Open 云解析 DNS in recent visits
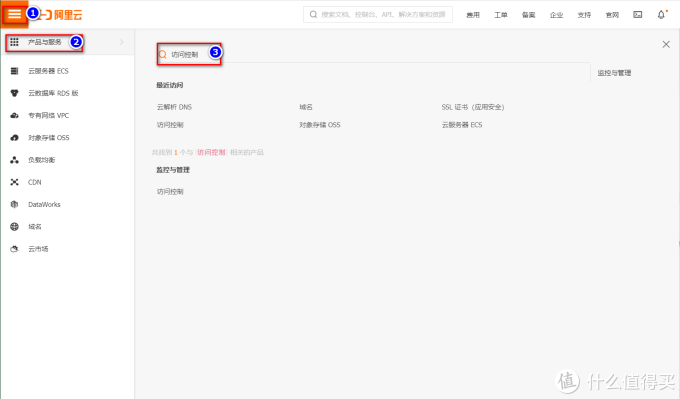 pyautogui.click(x=174, y=107)
